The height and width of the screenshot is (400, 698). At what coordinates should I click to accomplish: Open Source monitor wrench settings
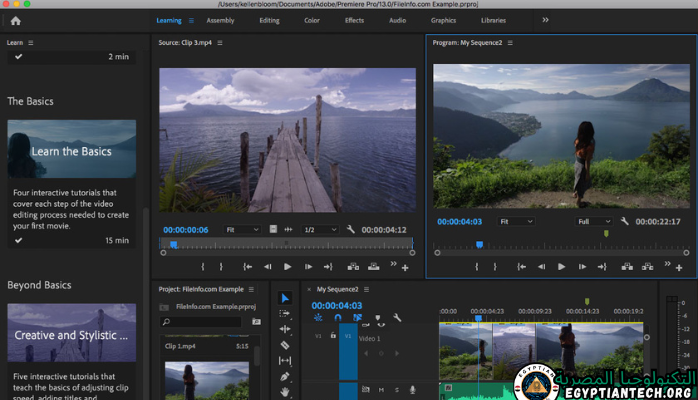tap(351, 229)
